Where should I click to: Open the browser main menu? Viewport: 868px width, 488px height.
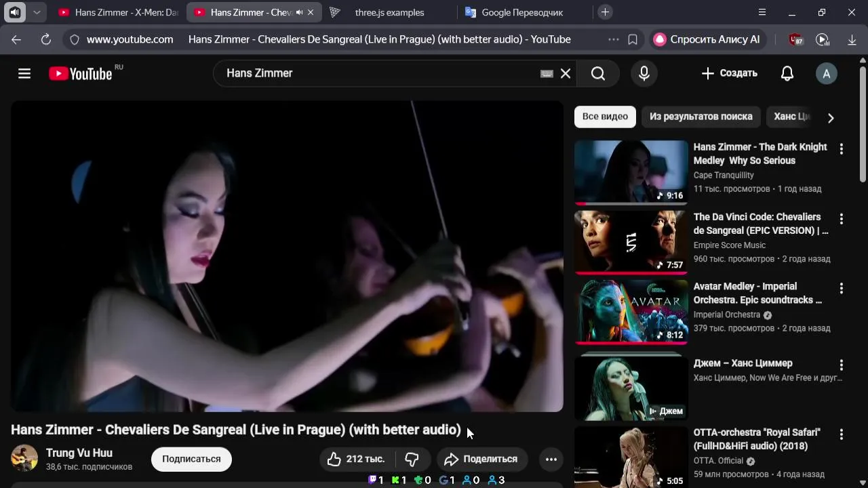(x=762, y=12)
